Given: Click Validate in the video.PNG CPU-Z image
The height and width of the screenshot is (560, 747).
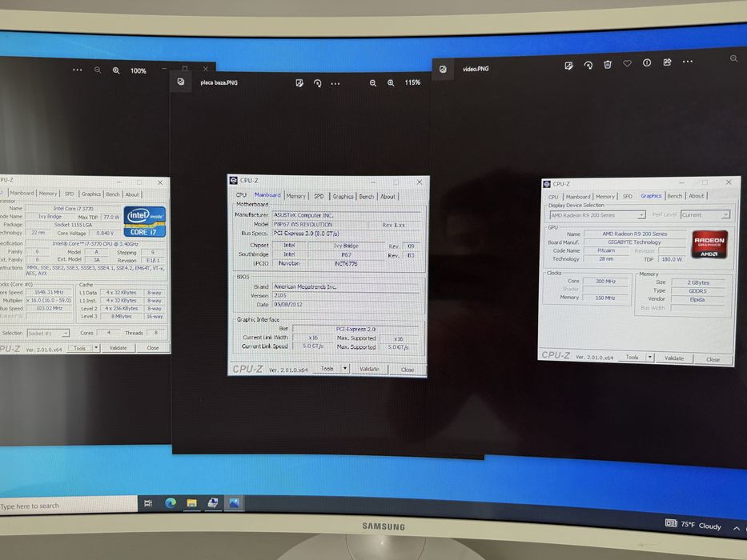Looking at the screenshot, I should (673, 358).
